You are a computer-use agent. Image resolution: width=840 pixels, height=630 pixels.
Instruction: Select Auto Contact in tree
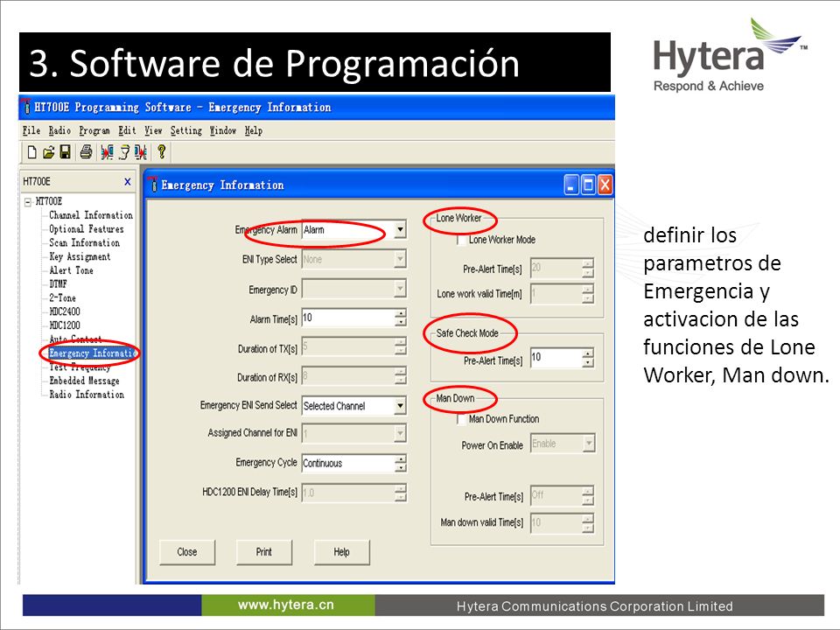(x=75, y=339)
